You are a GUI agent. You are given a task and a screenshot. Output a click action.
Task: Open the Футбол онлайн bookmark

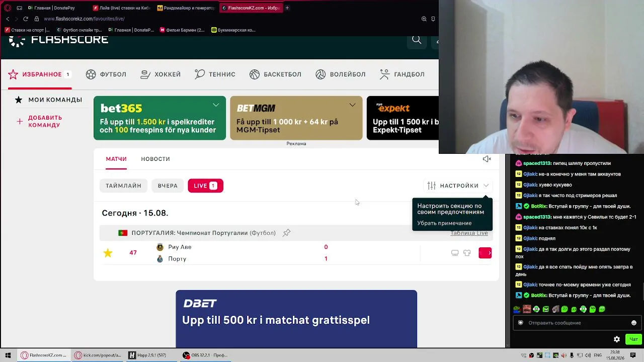coord(79,30)
